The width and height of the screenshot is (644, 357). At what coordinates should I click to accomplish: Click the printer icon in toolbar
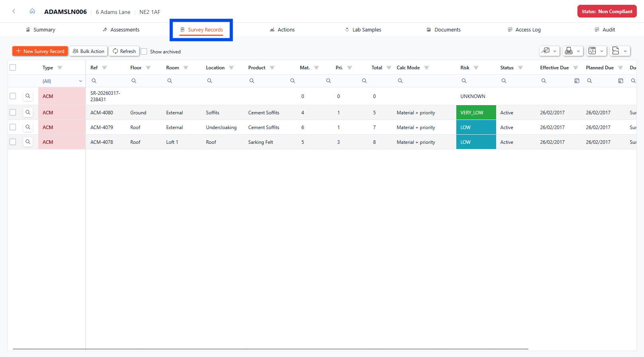(569, 51)
